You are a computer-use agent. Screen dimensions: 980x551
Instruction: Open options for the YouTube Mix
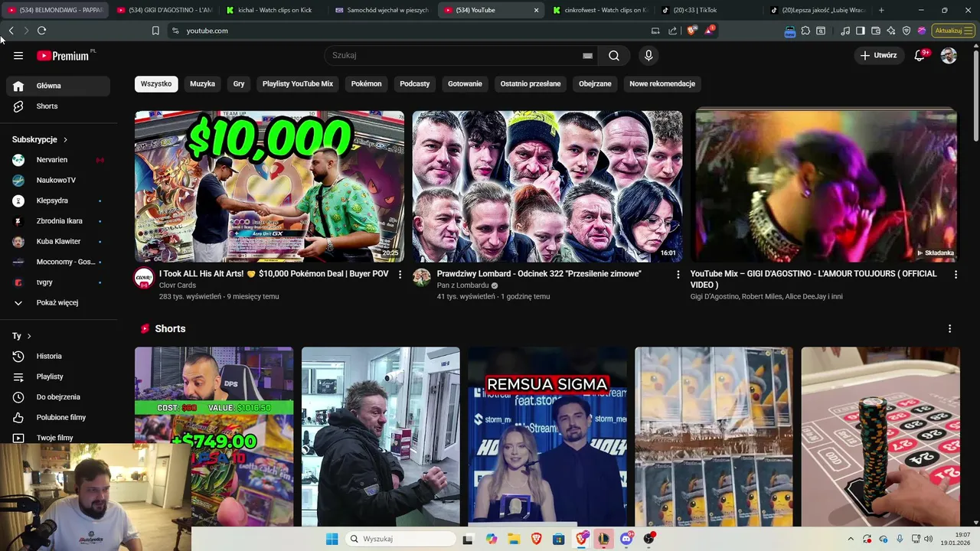click(x=955, y=274)
